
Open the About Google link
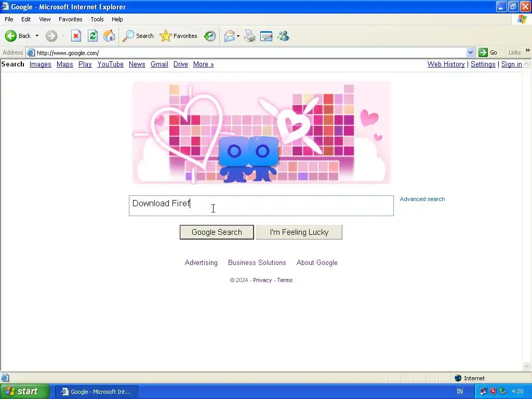point(317,262)
